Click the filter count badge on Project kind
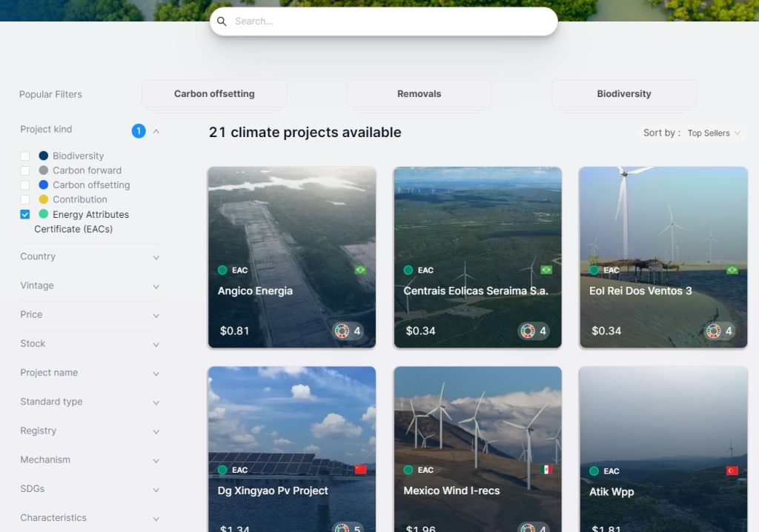759x532 pixels. 139,130
